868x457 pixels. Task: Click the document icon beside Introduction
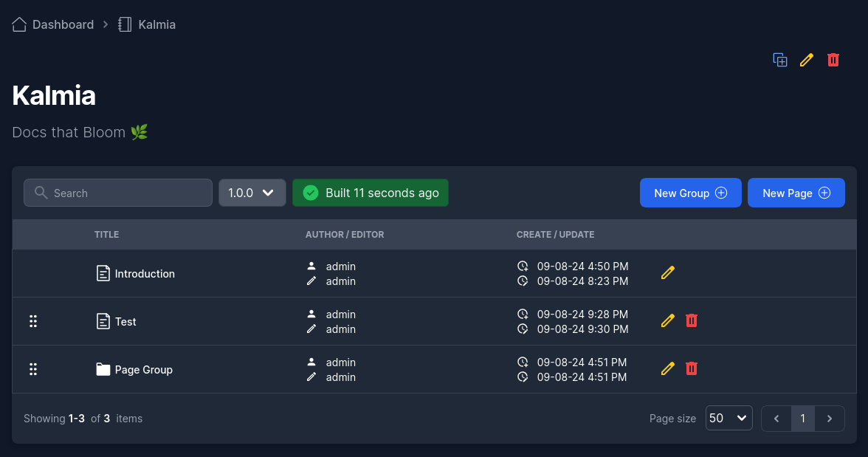coord(103,273)
